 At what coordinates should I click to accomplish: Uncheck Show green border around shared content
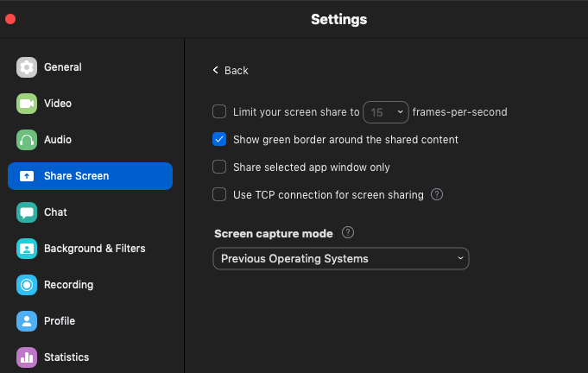tap(219, 139)
